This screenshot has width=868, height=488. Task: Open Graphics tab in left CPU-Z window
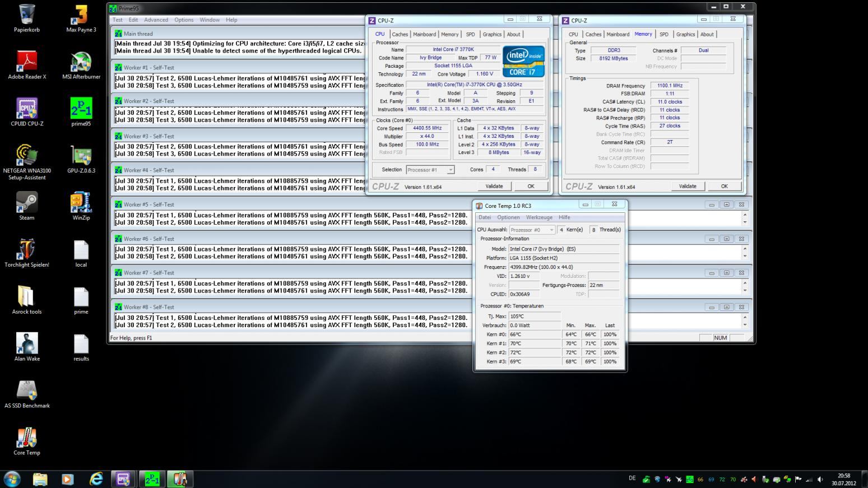[492, 34]
